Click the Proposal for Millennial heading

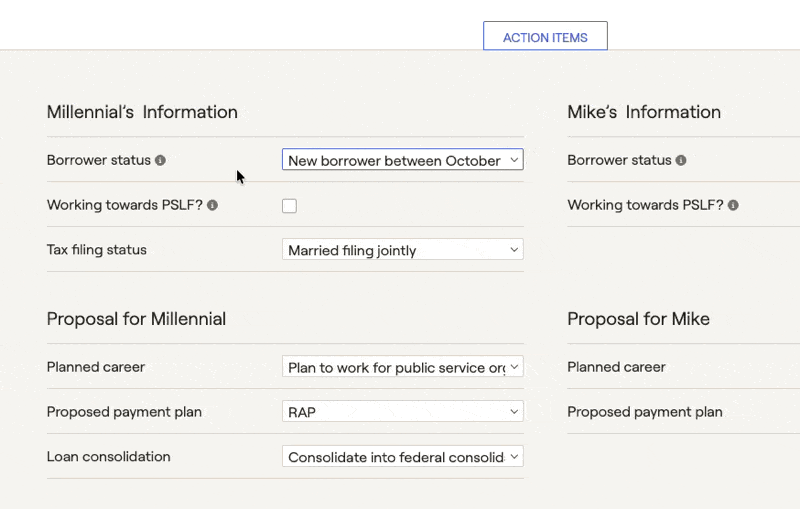(x=136, y=319)
